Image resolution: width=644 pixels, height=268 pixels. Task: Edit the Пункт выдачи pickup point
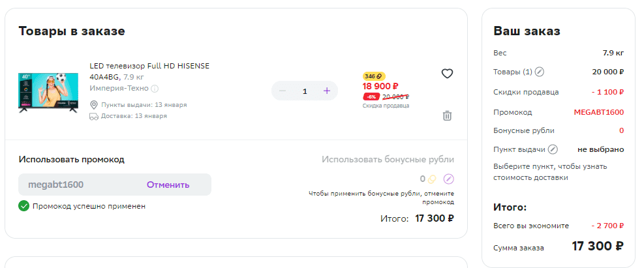[553, 149]
